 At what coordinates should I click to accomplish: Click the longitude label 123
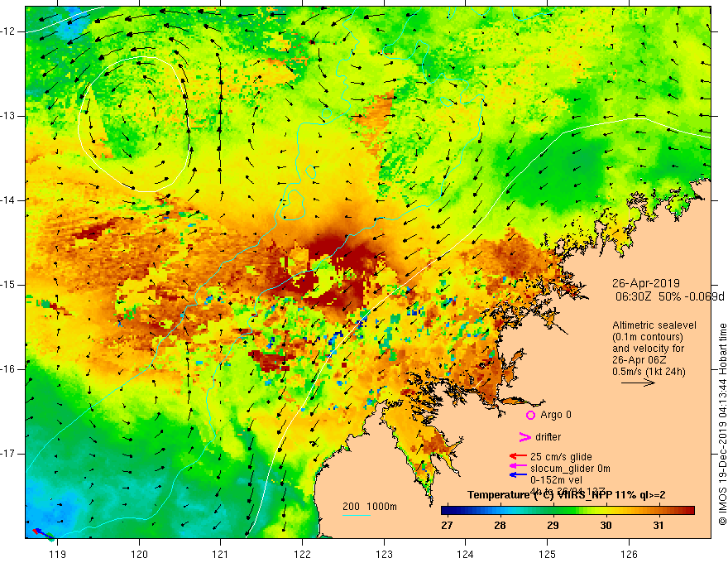(384, 554)
